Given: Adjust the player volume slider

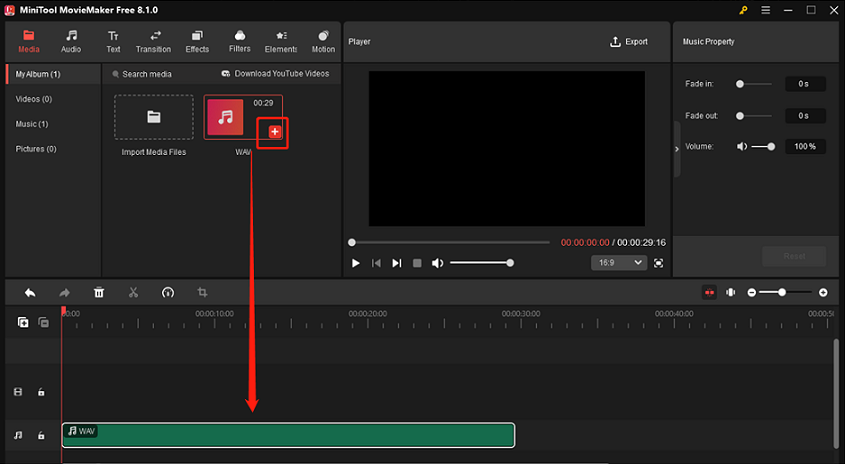Looking at the screenshot, I should tap(481, 263).
